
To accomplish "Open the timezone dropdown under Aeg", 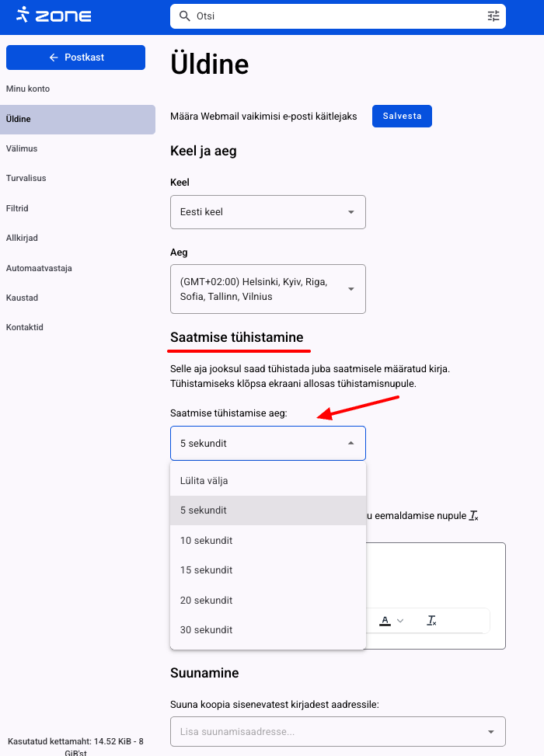I will coord(267,289).
